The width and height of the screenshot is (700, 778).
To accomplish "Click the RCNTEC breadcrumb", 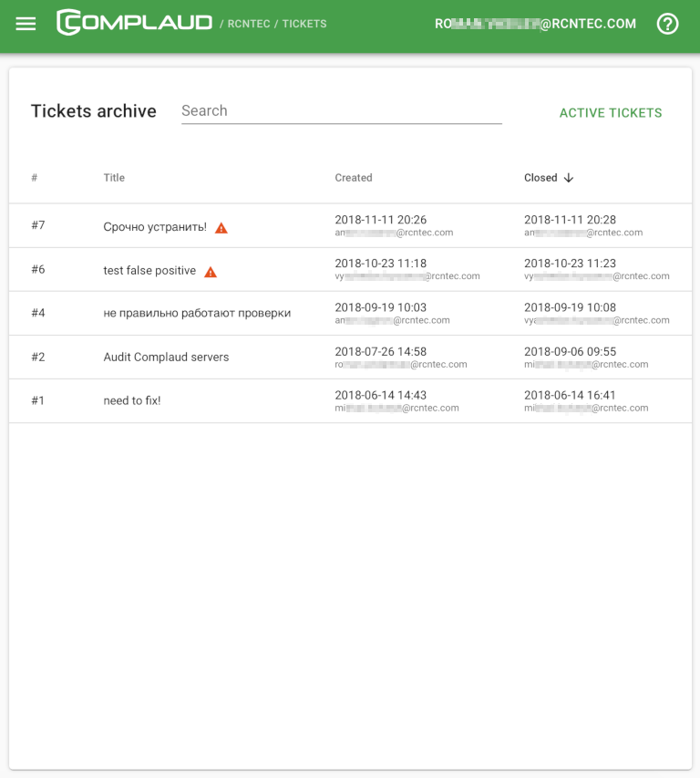I will coord(249,24).
